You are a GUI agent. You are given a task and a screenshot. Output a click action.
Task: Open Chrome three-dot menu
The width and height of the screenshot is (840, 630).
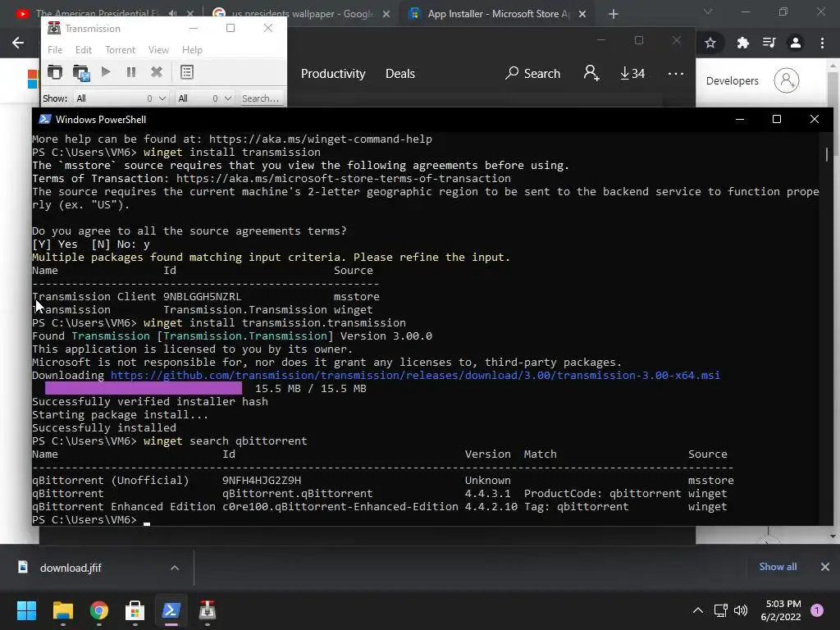pos(822,43)
